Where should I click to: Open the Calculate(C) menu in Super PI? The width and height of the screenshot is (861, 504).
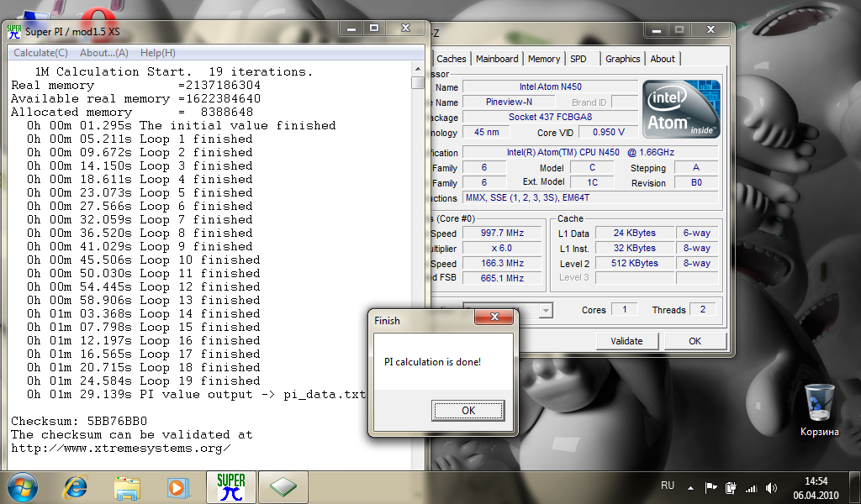pyautogui.click(x=40, y=53)
